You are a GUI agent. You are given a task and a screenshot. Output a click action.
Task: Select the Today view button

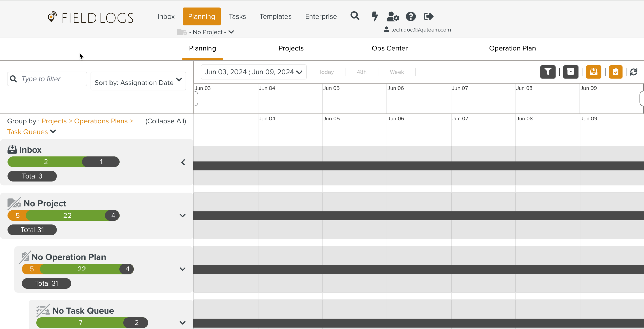tap(326, 72)
